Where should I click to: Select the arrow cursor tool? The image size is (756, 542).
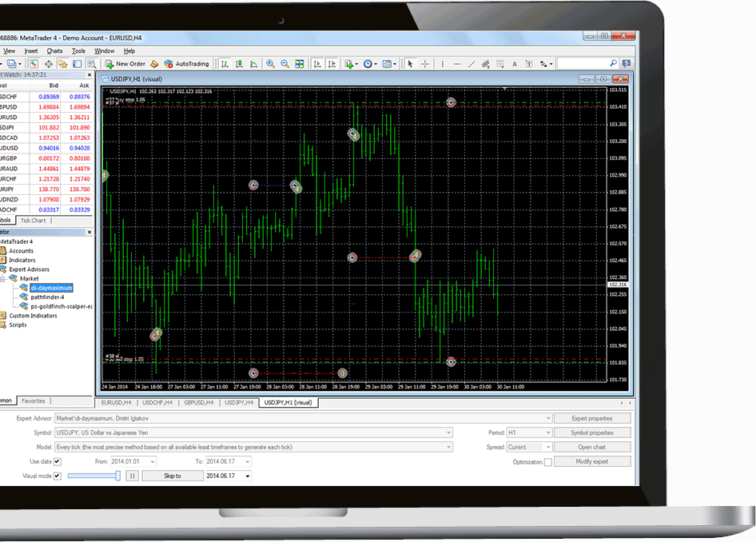(411, 64)
